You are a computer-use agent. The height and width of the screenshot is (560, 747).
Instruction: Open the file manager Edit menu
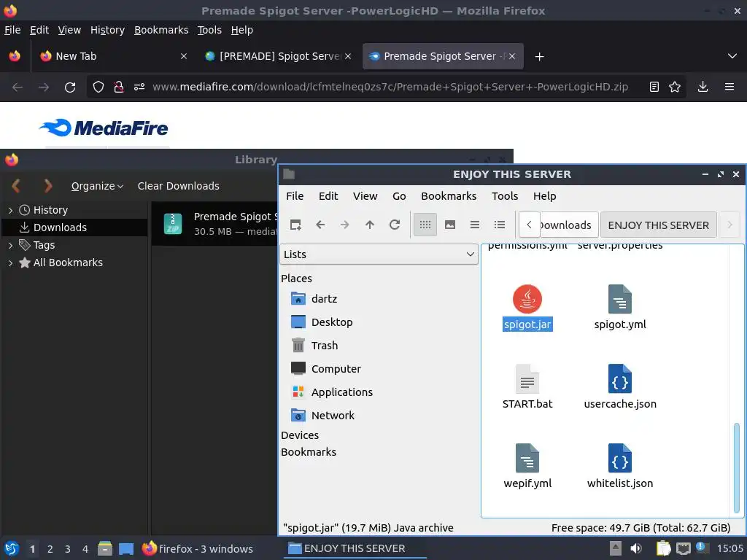328,196
